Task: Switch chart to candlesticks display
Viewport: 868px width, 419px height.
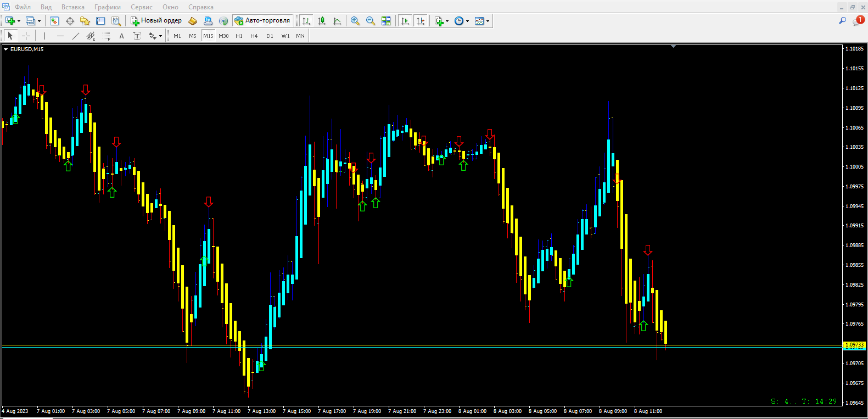Action: pos(322,21)
